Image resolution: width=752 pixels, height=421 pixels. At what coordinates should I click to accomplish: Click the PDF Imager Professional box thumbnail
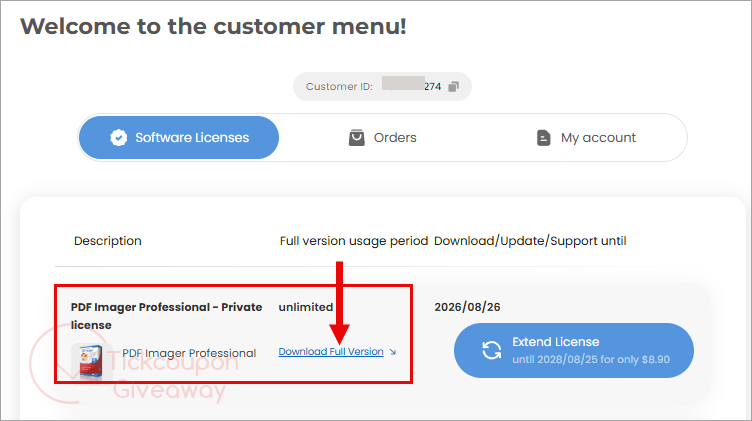[91, 362]
